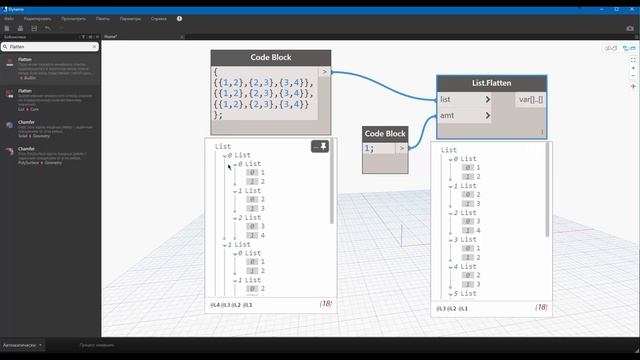Click the list-of-lists code text area
Screen dimensions: 640x360
click(264, 93)
